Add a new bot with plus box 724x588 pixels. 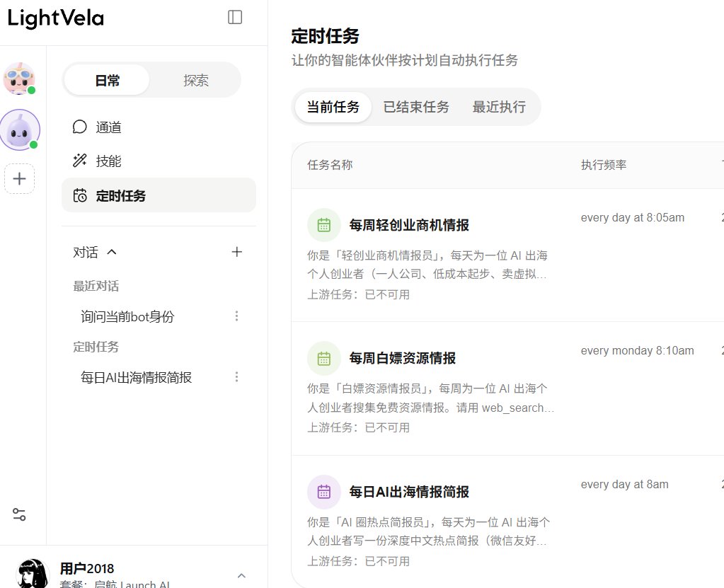19,178
